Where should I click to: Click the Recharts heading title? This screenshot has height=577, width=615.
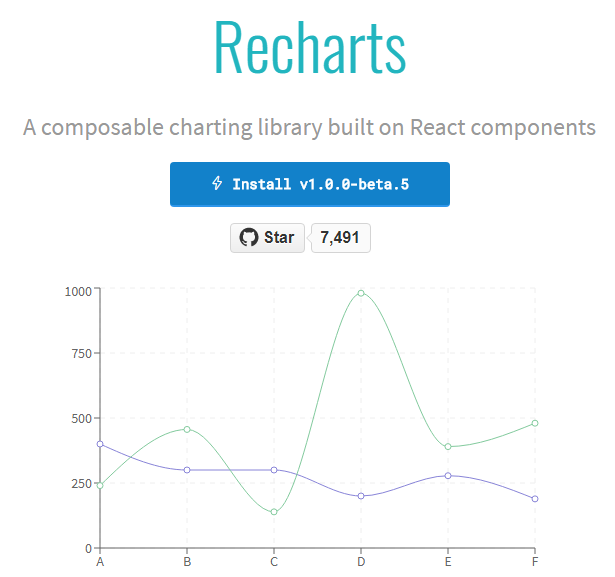click(309, 47)
